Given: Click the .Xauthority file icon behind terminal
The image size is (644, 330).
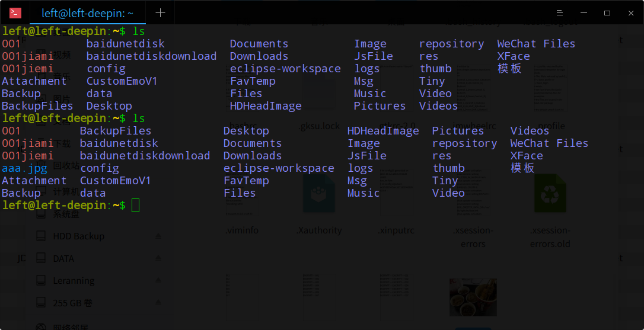Looking at the screenshot, I should click(x=319, y=193).
